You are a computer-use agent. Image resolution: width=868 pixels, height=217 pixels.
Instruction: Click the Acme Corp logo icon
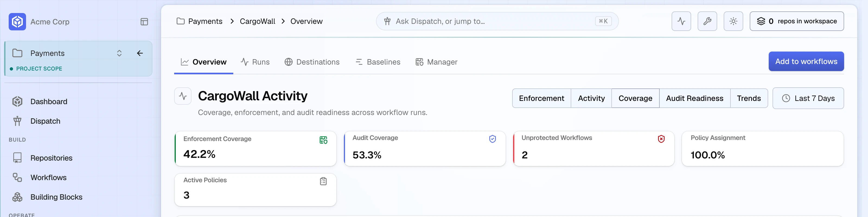17,22
